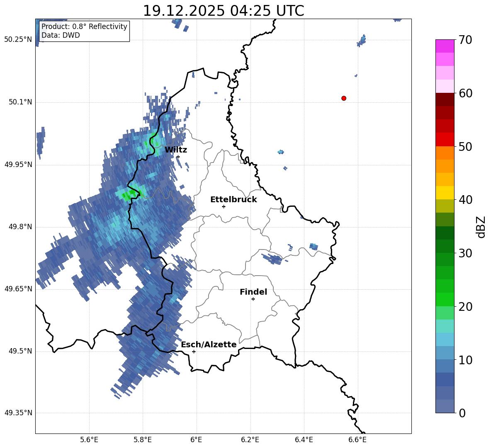Screen dimensions: 491x448
Task: Click the colorbar value 50
Action: tap(465, 146)
